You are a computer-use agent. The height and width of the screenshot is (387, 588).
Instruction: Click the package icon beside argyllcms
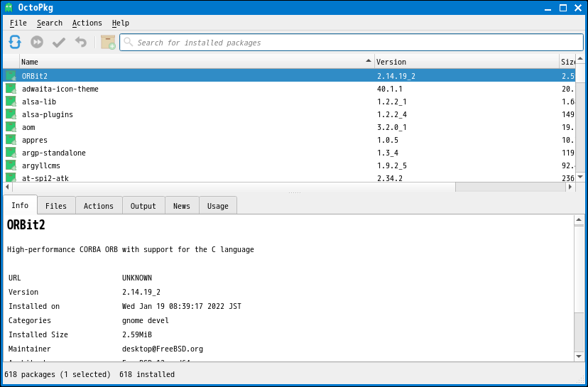[x=11, y=165]
